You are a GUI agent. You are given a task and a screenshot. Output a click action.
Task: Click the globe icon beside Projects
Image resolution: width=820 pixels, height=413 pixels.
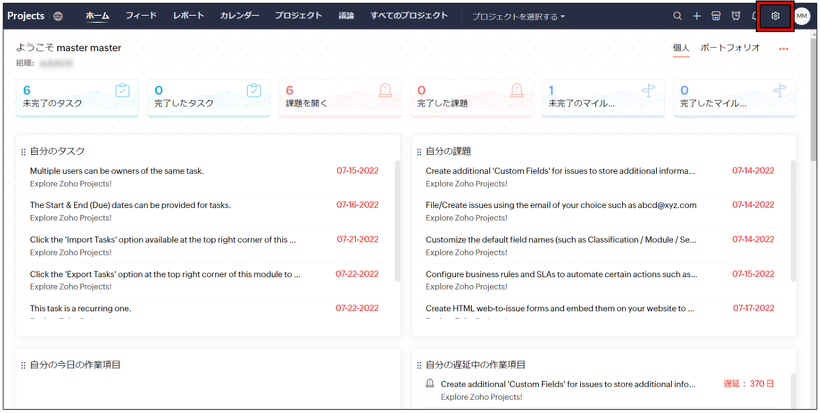coord(58,16)
